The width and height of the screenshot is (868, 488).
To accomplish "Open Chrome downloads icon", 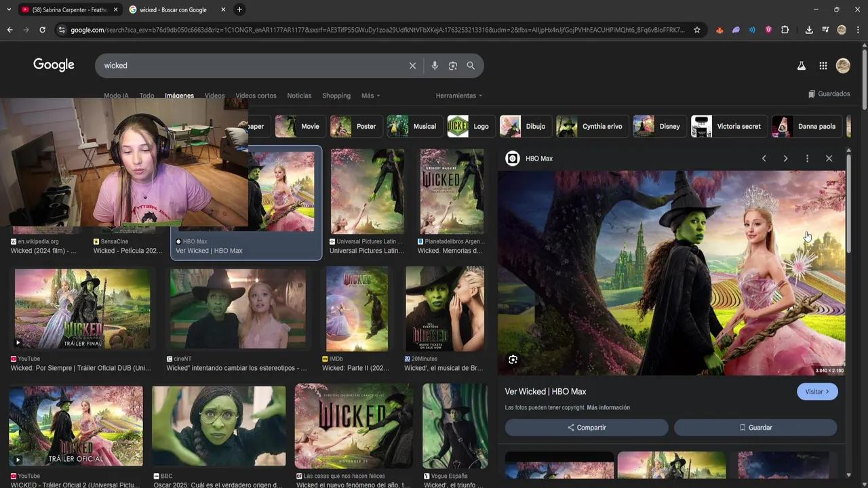I will [x=809, y=30].
